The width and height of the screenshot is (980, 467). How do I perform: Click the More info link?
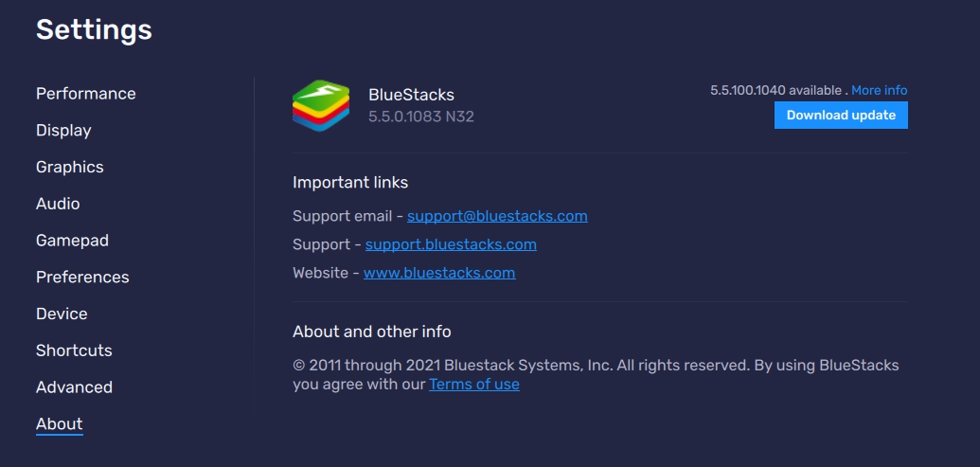coord(879,90)
